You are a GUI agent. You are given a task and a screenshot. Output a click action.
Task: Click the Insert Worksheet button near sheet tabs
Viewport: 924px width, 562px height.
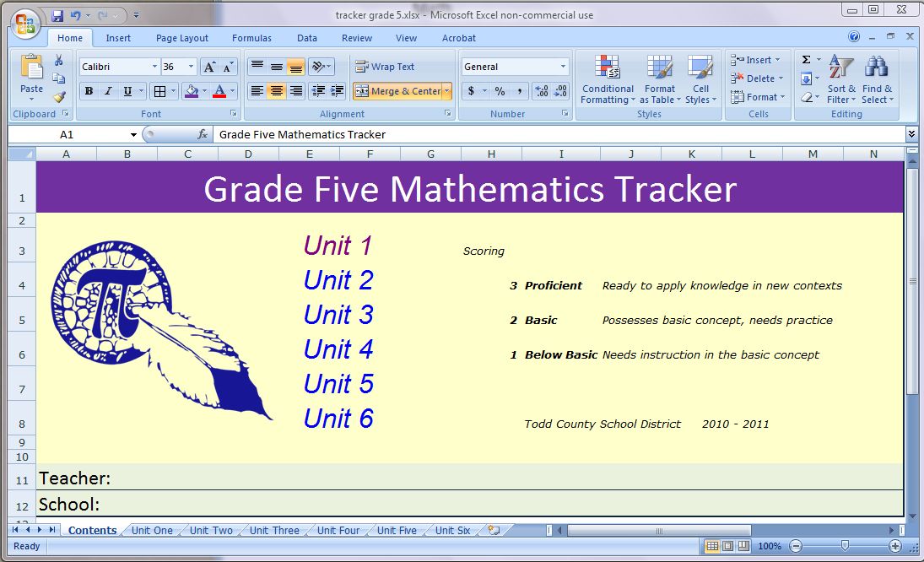(494, 530)
